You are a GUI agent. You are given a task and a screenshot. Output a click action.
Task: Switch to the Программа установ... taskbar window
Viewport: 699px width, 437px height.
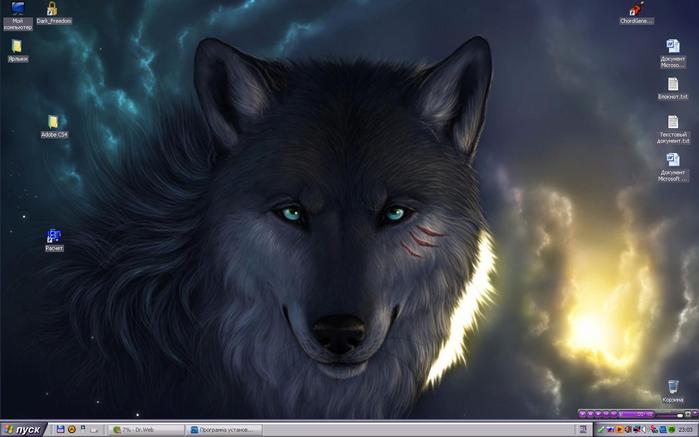tap(224, 429)
